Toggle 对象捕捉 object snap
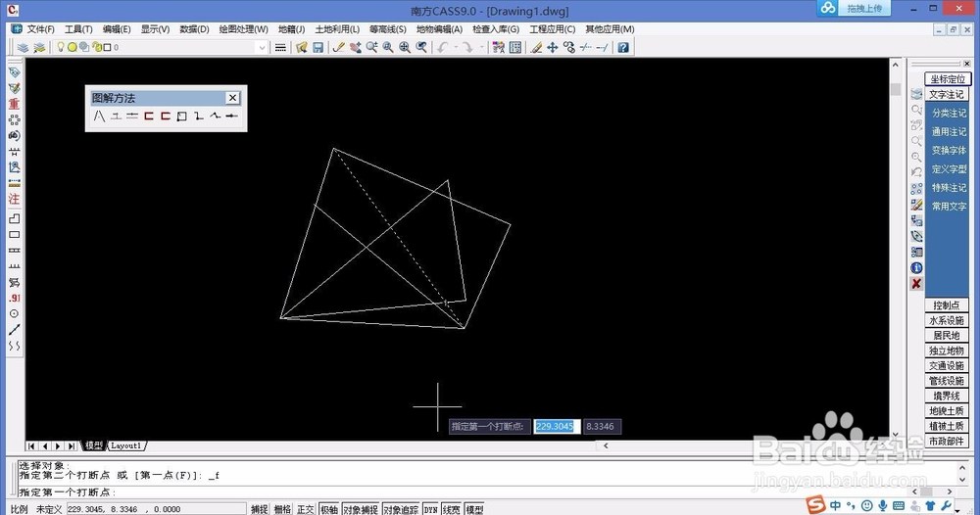 tap(361, 509)
